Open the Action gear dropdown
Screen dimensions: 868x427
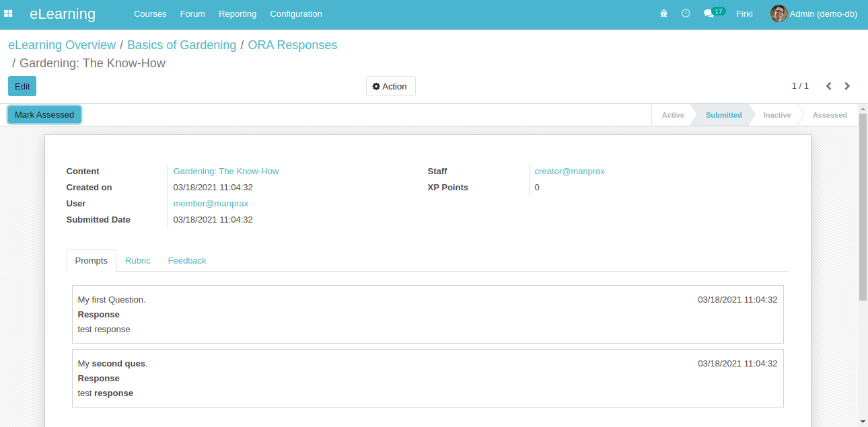point(390,86)
